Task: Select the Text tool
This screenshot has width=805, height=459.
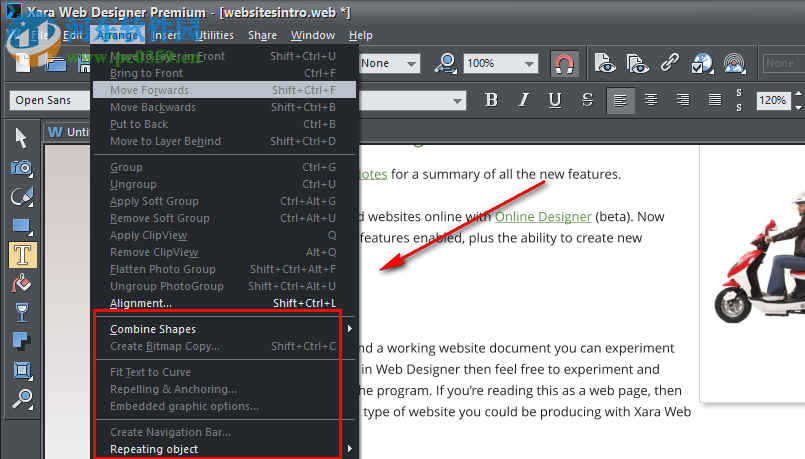Action: click(23, 255)
